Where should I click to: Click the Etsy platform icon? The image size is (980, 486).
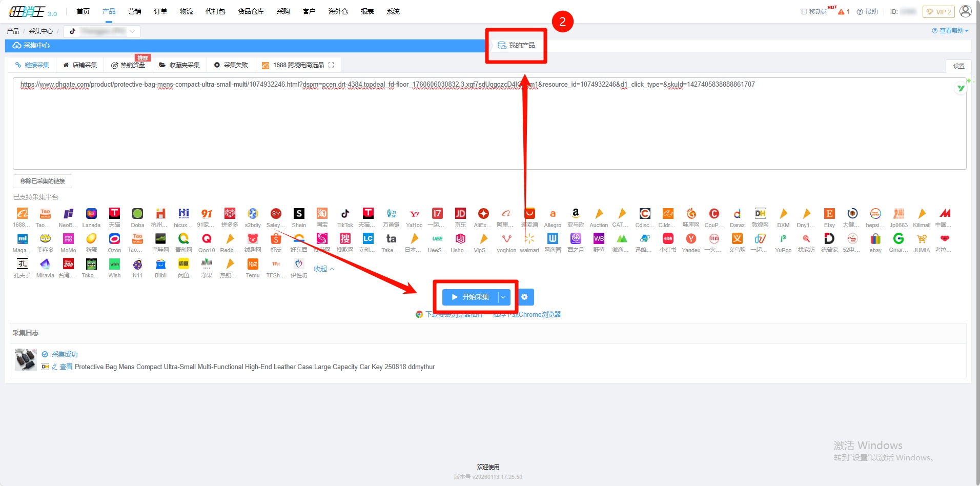(829, 214)
